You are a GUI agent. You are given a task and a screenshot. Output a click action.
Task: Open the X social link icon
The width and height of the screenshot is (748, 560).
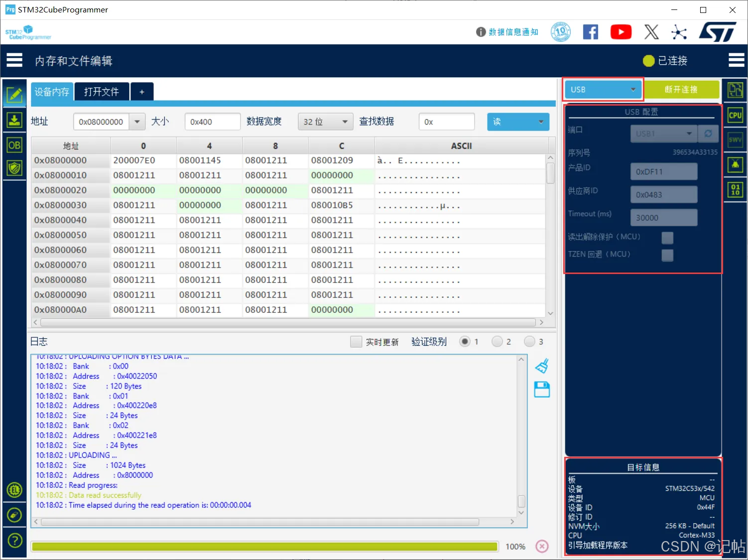[x=651, y=32]
